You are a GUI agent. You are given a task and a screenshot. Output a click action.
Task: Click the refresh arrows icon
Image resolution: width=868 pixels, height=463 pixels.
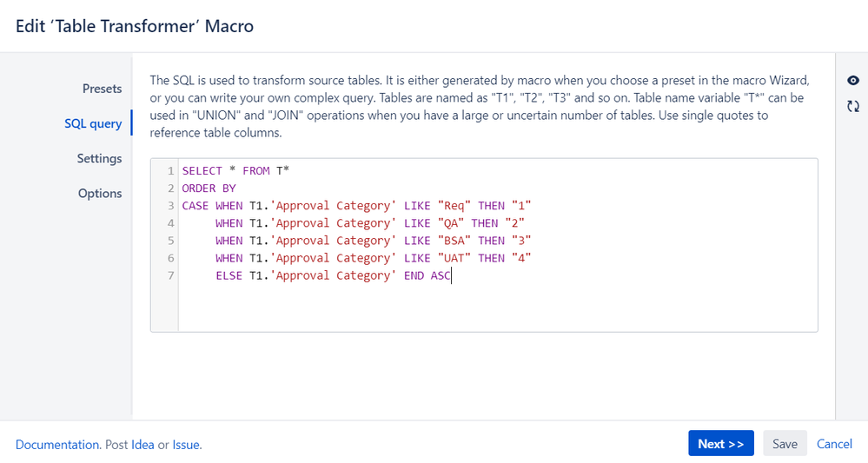click(x=853, y=106)
